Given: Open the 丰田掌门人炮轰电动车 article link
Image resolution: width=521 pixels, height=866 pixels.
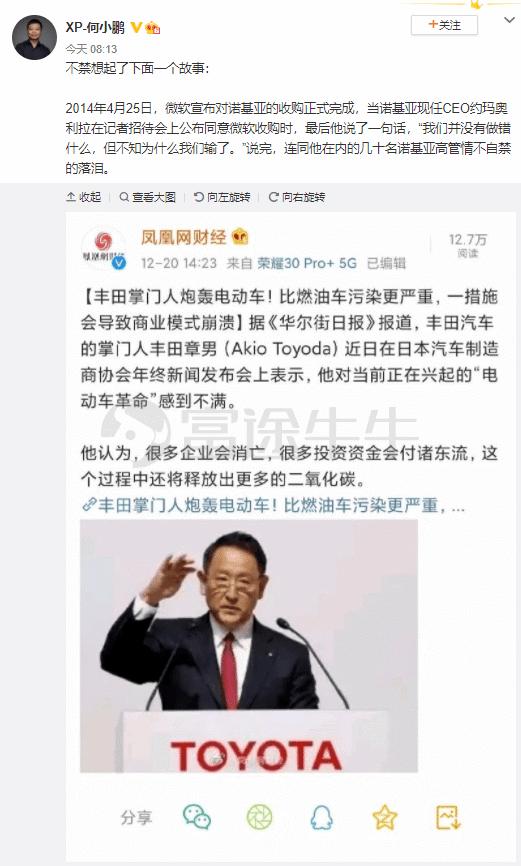Looking at the screenshot, I should 273,505.
